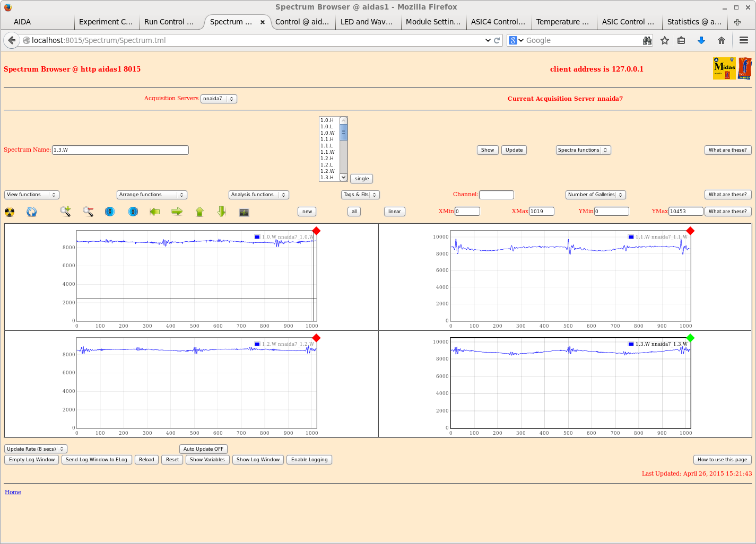Click the Spectrum Name input field
The width and height of the screenshot is (756, 544).
120,150
